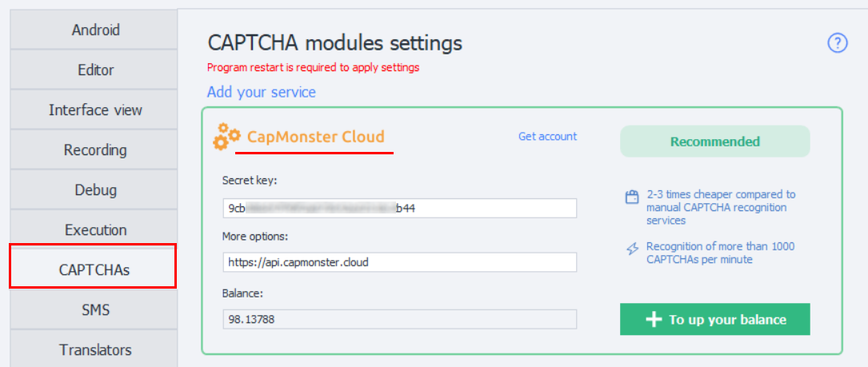Switch to Translators tab

click(95, 349)
